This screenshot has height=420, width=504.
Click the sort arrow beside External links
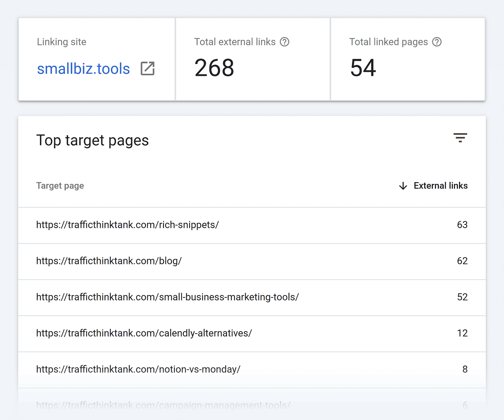click(403, 186)
